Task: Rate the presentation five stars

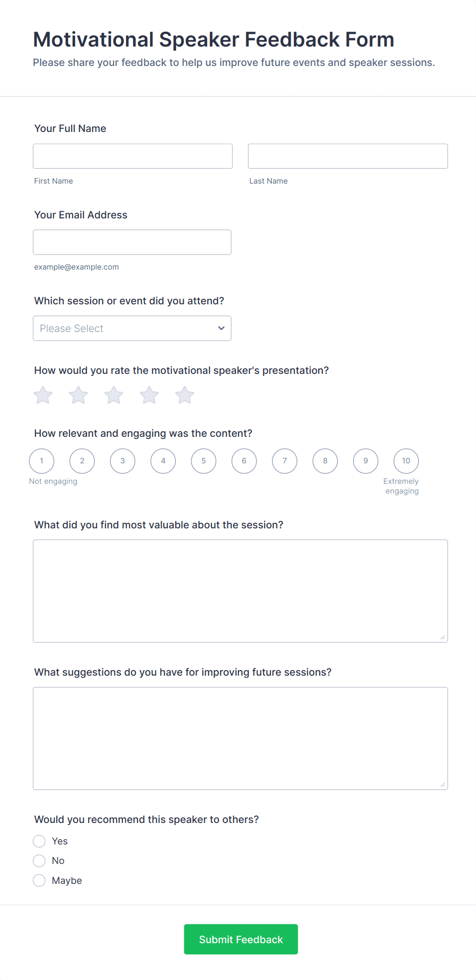Action: click(185, 395)
